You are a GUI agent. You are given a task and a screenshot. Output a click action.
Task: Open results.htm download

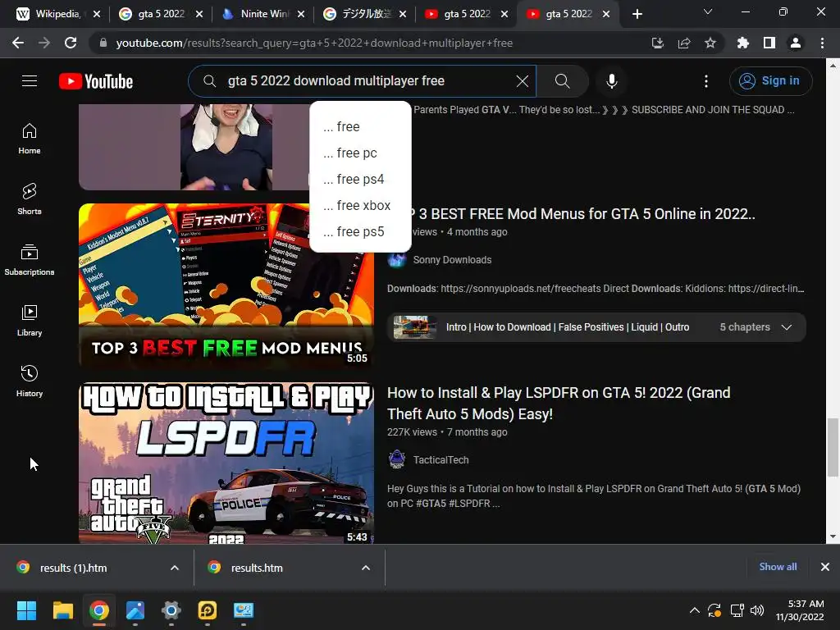pos(257,568)
